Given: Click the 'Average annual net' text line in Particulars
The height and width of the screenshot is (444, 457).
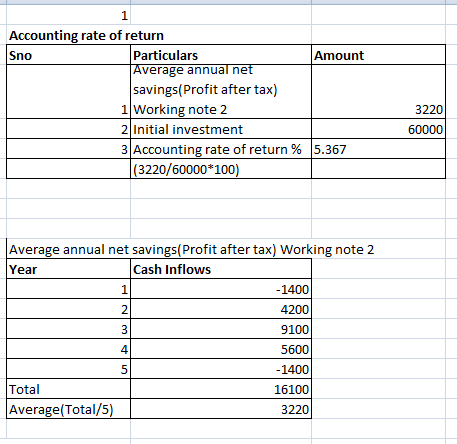Looking at the screenshot, I should click(x=193, y=70).
